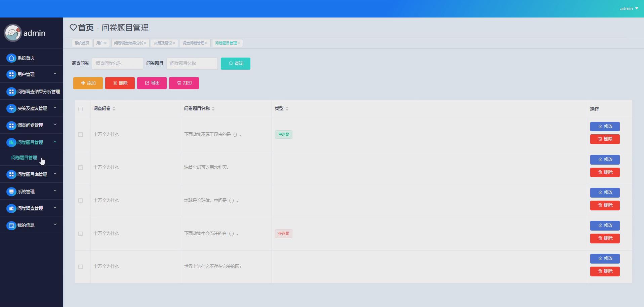The image size is (644, 307).
Task: Open the admin dropdown at top right
Action: click(x=628, y=8)
